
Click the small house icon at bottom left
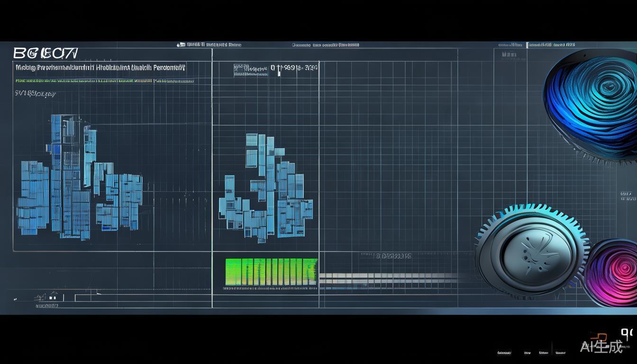pyautogui.click(x=51, y=297)
